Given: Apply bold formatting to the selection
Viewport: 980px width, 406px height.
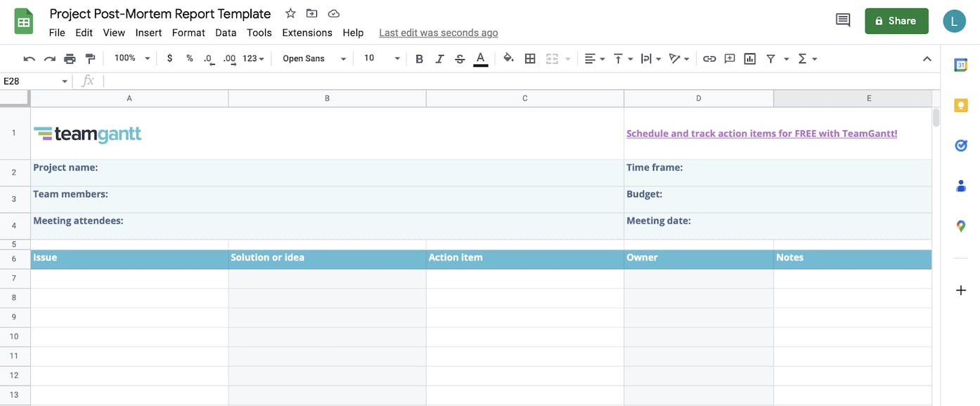Looking at the screenshot, I should click(419, 58).
